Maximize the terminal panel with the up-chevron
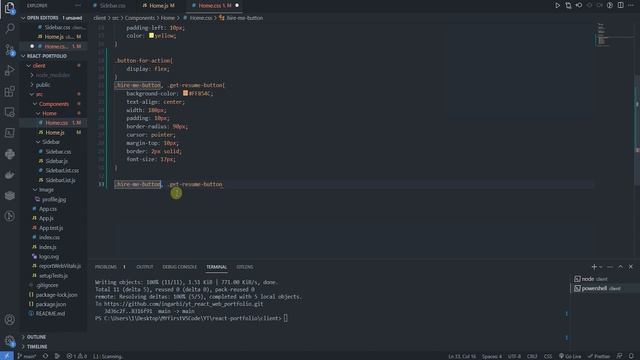The image size is (640, 360). pyautogui.click(x=620, y=267)
